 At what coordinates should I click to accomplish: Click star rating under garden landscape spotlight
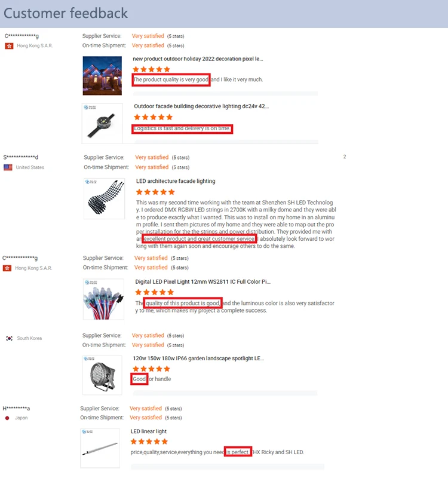pos(152,369)
